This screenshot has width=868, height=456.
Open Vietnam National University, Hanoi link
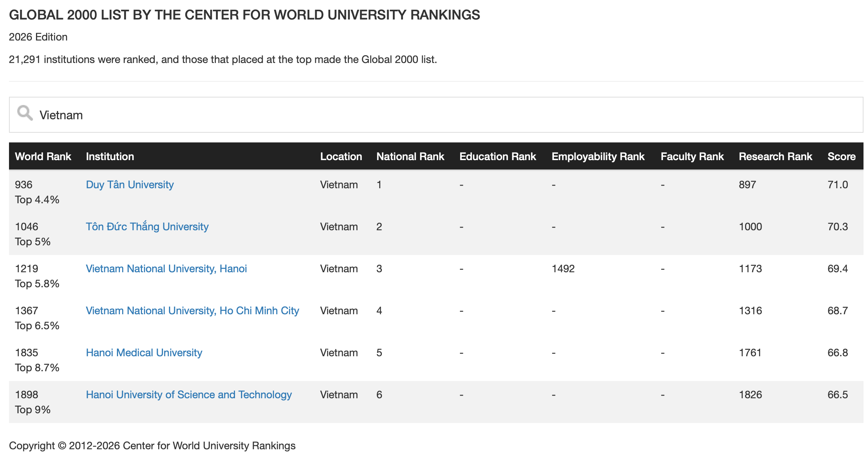[x=166, y=268]
